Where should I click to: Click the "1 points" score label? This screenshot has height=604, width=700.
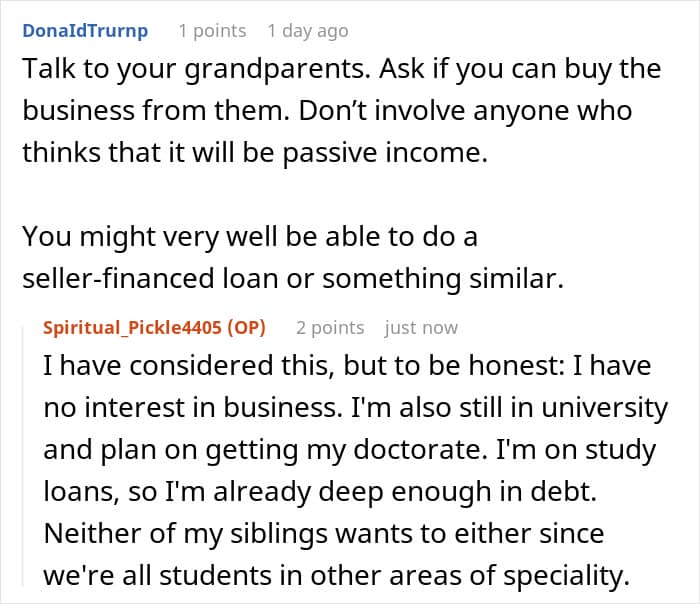point(212,30)
